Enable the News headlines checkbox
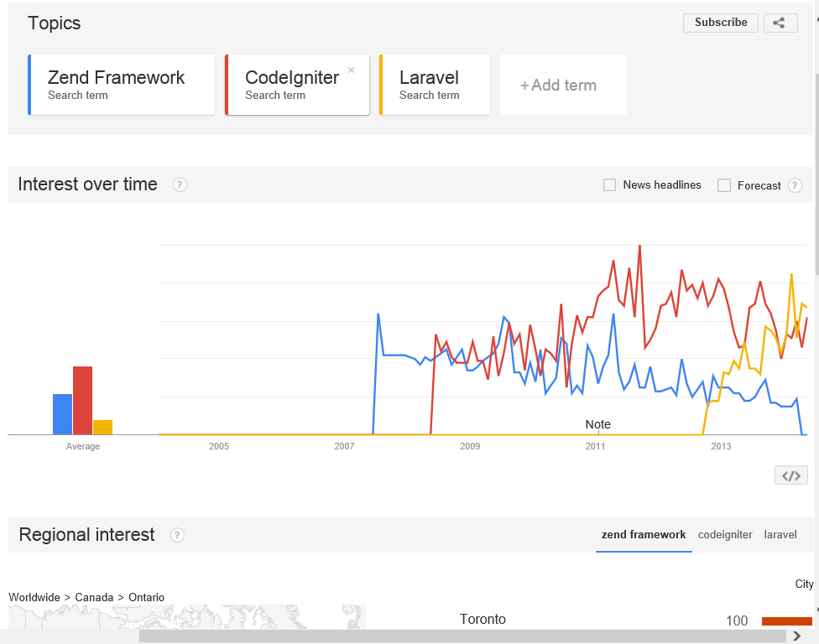 [x=609, y=184]
